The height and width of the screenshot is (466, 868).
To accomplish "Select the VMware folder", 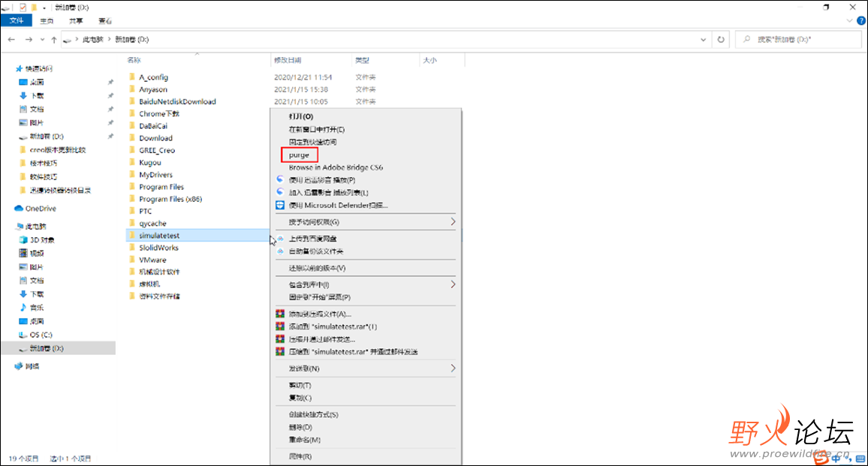I will (152, 260).
